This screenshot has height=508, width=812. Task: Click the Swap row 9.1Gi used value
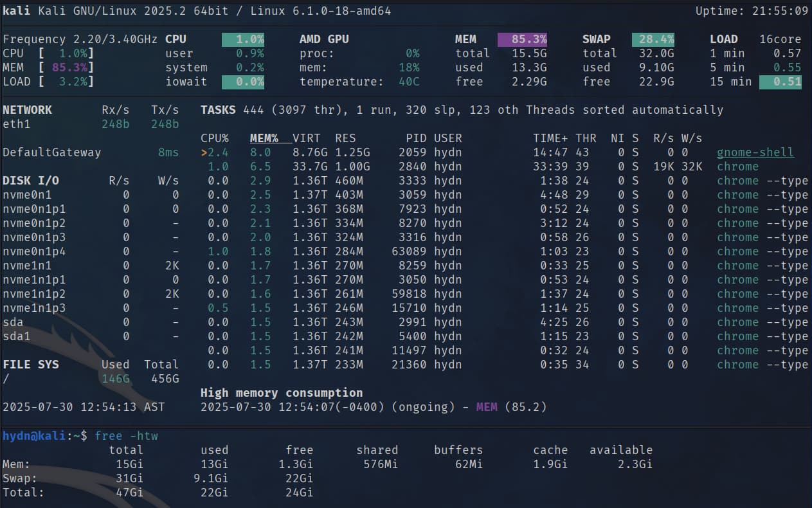point(210,478)
